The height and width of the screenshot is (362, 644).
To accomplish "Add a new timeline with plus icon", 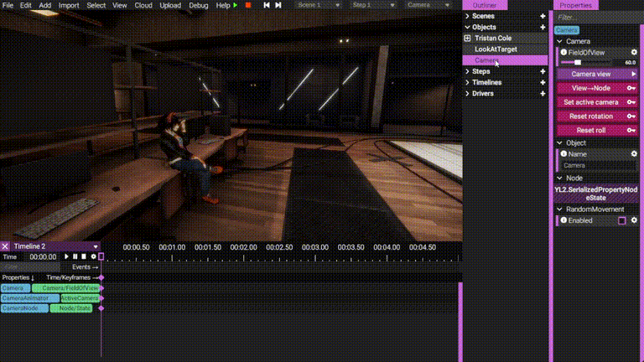I will 543,82.
